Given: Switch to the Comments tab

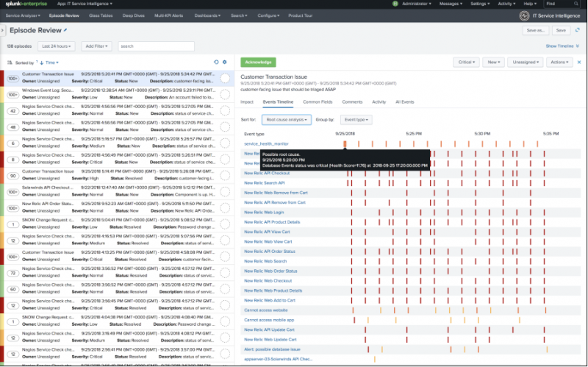Looking at the screenshot, I should (x=352, y=102).
